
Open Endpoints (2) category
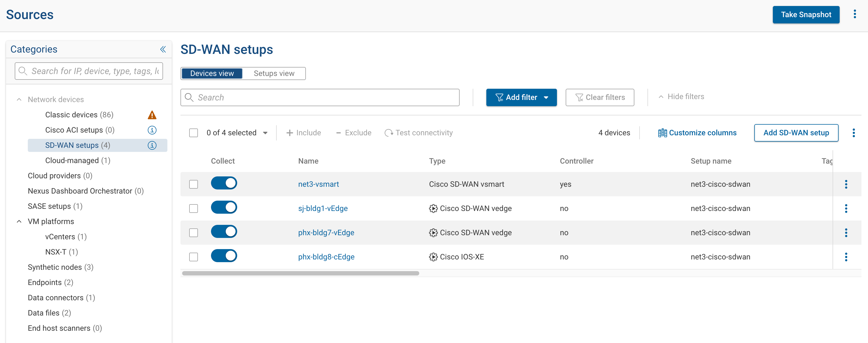click(50, 282)
